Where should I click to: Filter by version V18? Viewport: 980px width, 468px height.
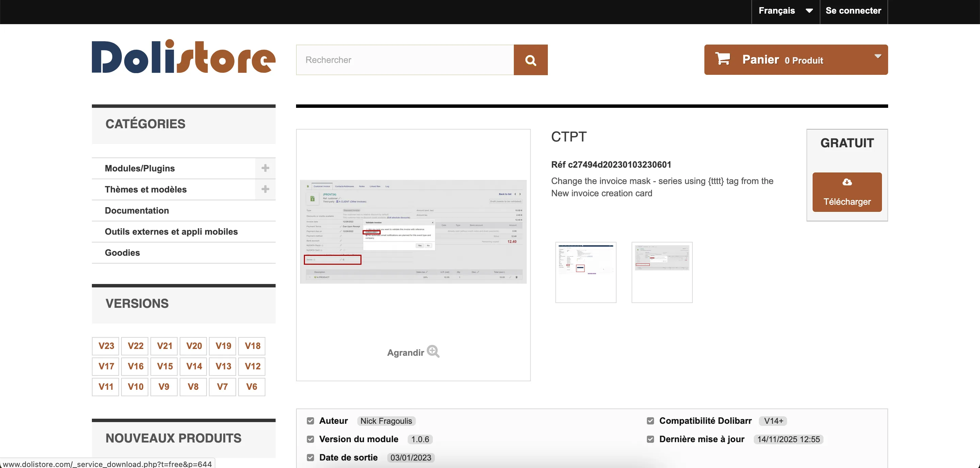252,346
